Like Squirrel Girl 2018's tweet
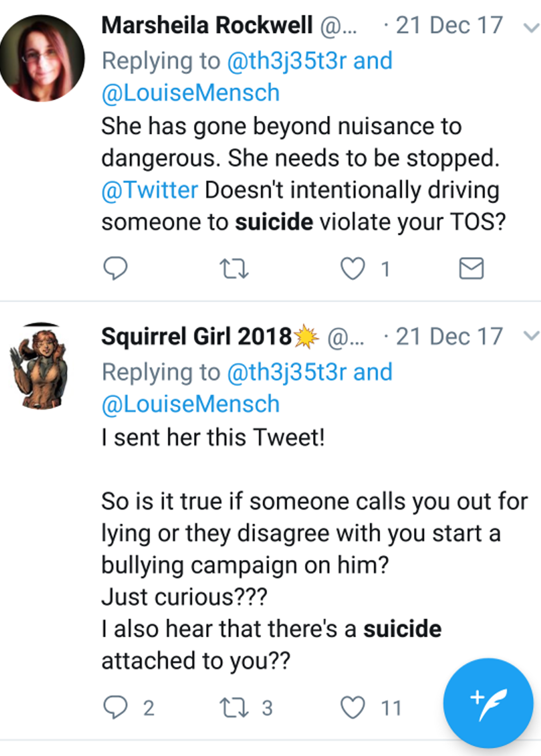 352,707
